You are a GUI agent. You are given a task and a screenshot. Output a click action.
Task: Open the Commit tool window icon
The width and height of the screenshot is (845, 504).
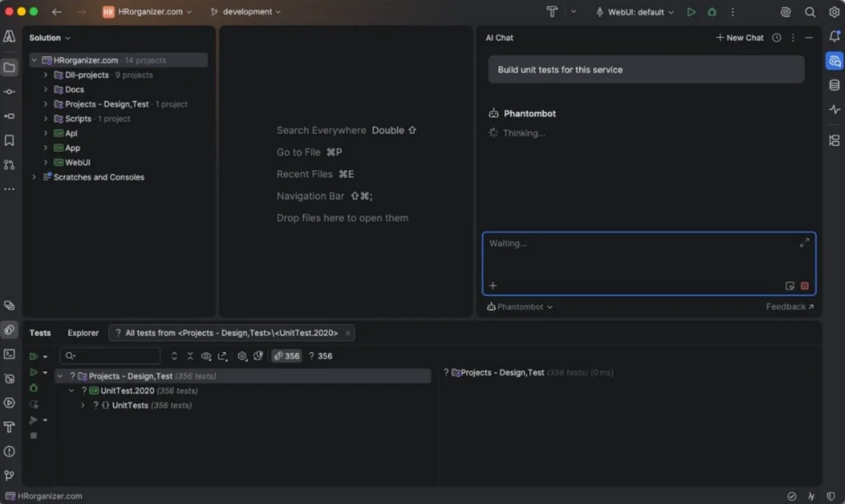coord(9,92)
